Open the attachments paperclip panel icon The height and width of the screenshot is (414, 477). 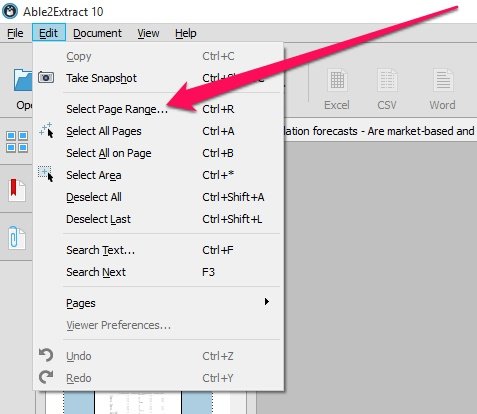(17, 238)
